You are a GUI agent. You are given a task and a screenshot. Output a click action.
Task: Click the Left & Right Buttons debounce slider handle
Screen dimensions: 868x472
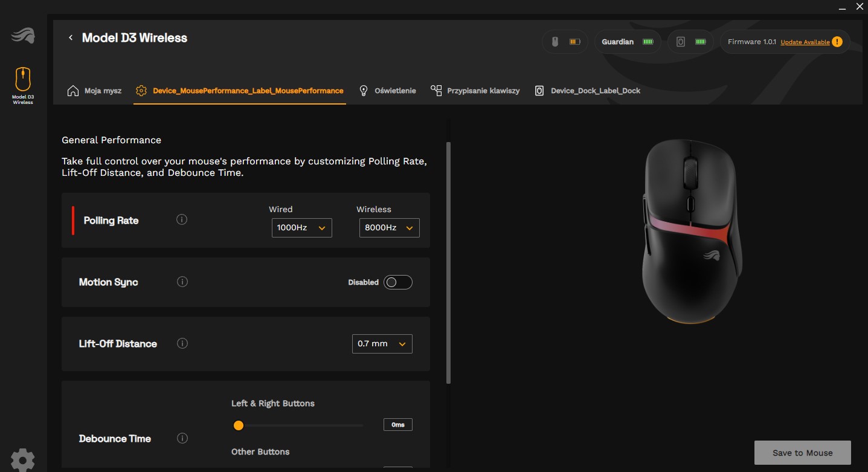tap(239, 425)
